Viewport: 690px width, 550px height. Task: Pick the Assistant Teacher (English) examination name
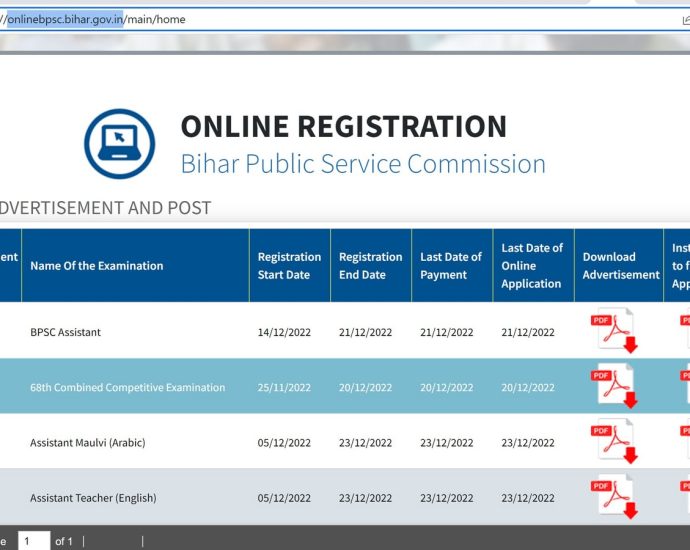click(93, 498)
